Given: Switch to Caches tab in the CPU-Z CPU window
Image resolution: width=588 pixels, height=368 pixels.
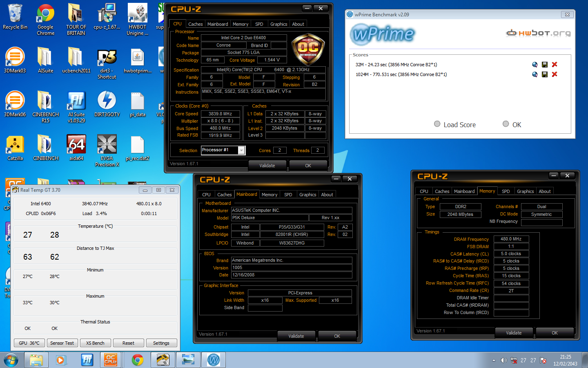Looking at the screenshot, I should (195, 24).
